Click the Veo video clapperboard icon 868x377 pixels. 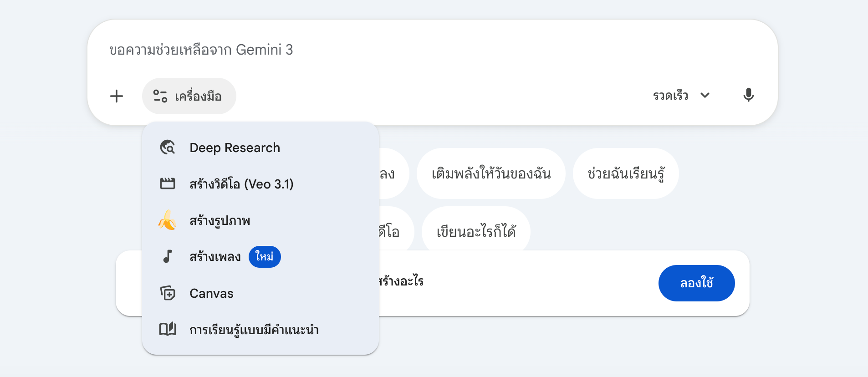click(168, 184)
